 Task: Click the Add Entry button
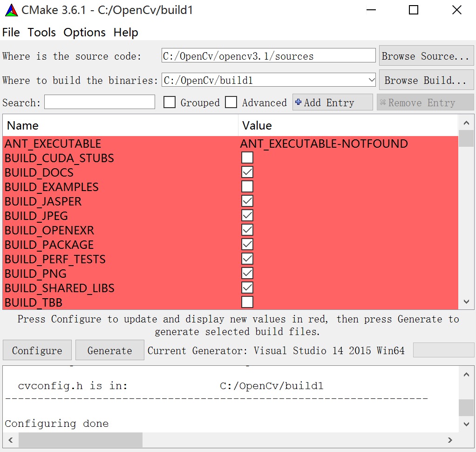tap(333, 102)
